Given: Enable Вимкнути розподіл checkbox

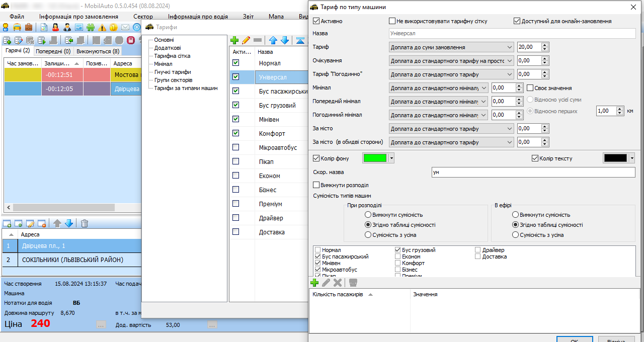Looking at the screenshot, I should point(316,185).
